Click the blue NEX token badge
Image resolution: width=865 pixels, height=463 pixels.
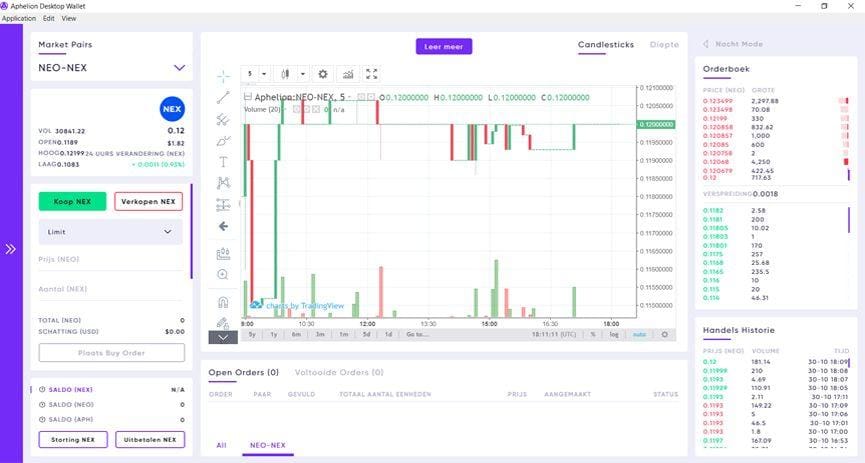tap(172, 109)
